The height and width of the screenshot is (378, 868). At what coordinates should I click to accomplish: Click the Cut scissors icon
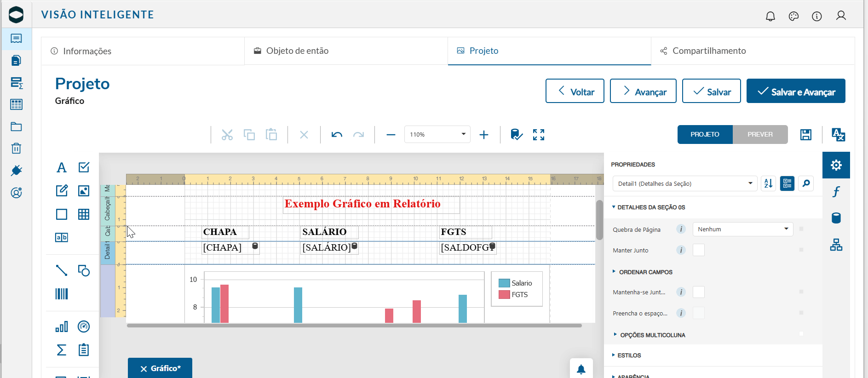tap(227, 135)
